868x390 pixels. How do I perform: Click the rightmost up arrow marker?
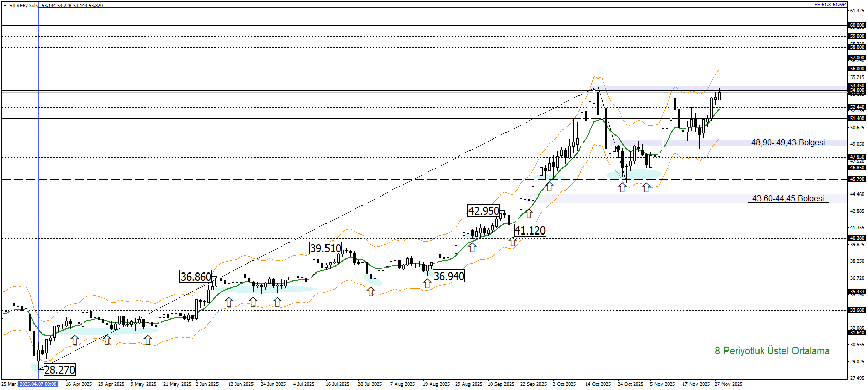[x=646, y=188]
